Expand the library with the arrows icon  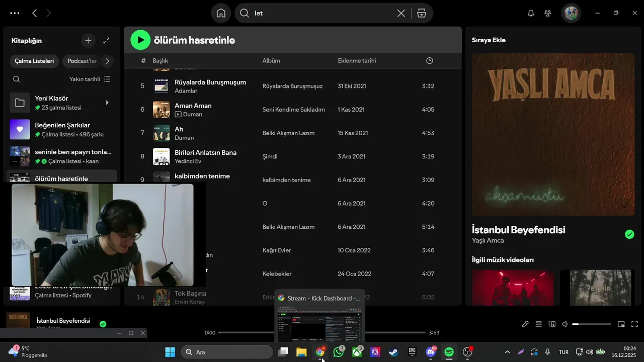(106, 41)
